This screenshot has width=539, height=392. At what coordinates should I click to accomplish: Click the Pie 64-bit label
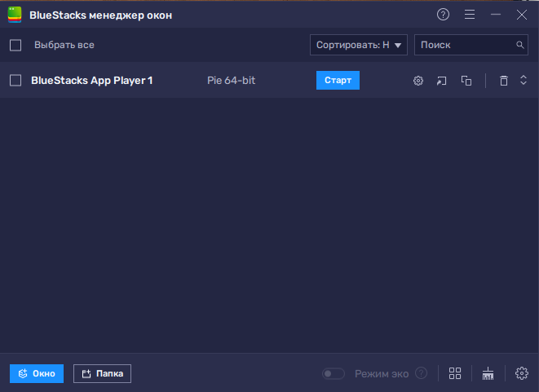231,81
